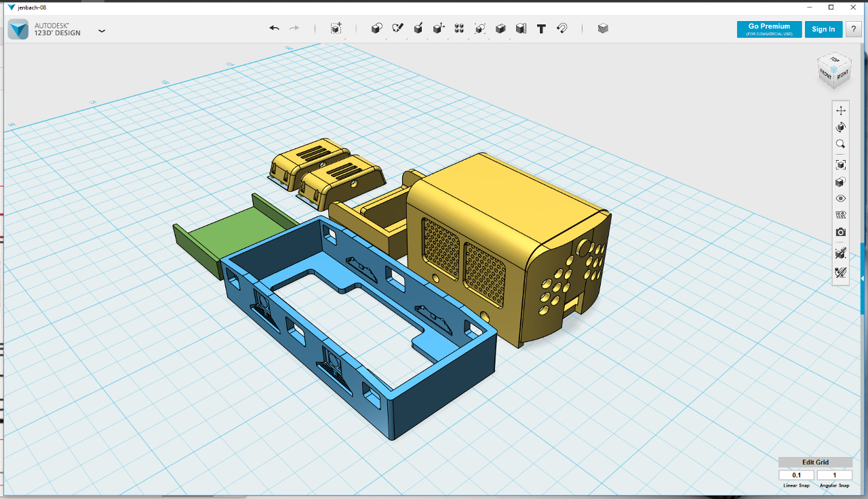The height and width of the screenshot is (499, 868).
Task: Toggle the object snap icon below the camera
Action: [841, 254]
